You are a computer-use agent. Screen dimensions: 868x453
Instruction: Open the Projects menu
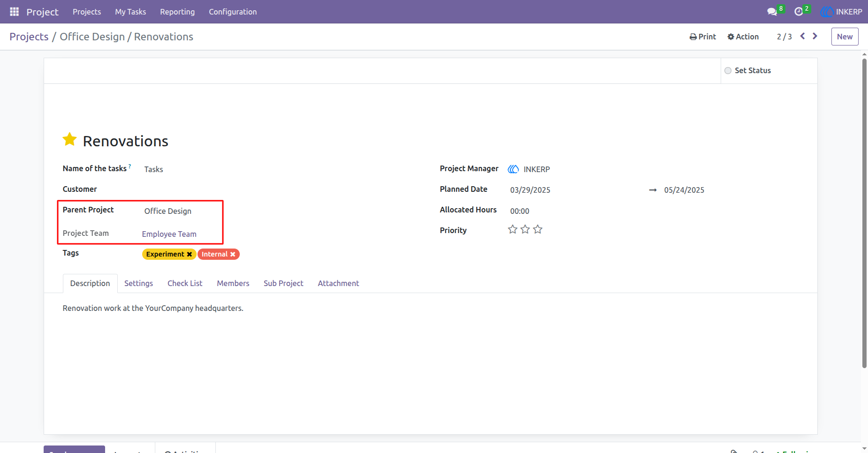(87, 12)
